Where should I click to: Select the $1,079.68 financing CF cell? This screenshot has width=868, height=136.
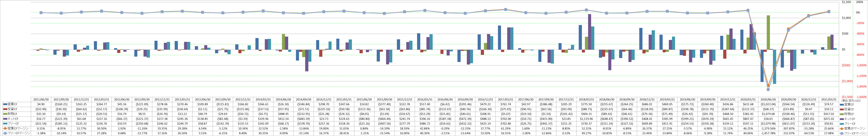[768, 114]
